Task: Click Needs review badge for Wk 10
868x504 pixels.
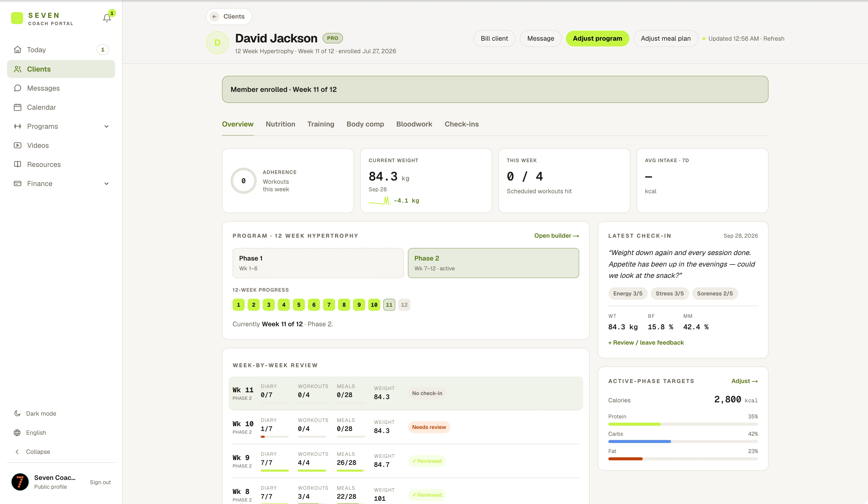Action: click(x=429, y=427)
